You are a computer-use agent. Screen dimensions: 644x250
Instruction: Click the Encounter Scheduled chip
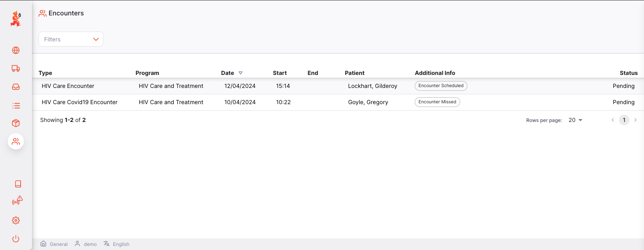coord(441,86)
